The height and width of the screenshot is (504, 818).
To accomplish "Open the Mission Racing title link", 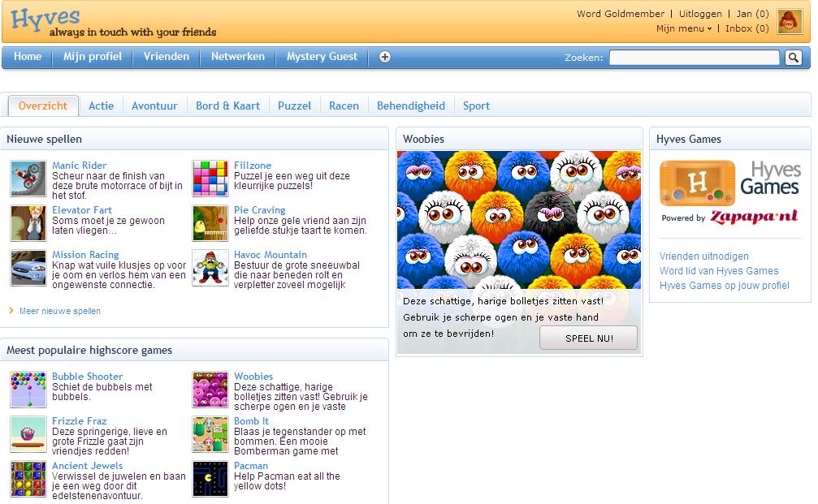I will pos(85,255).
